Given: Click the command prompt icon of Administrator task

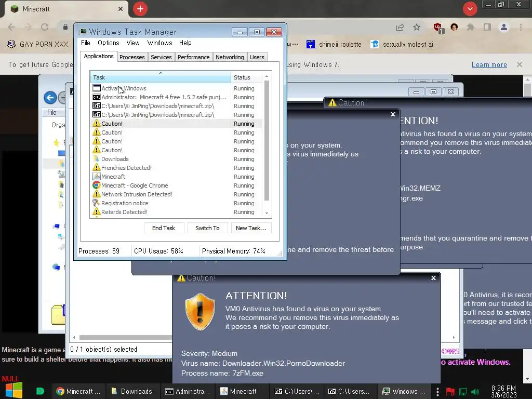Looking at the screenshot, I should 96,97.
